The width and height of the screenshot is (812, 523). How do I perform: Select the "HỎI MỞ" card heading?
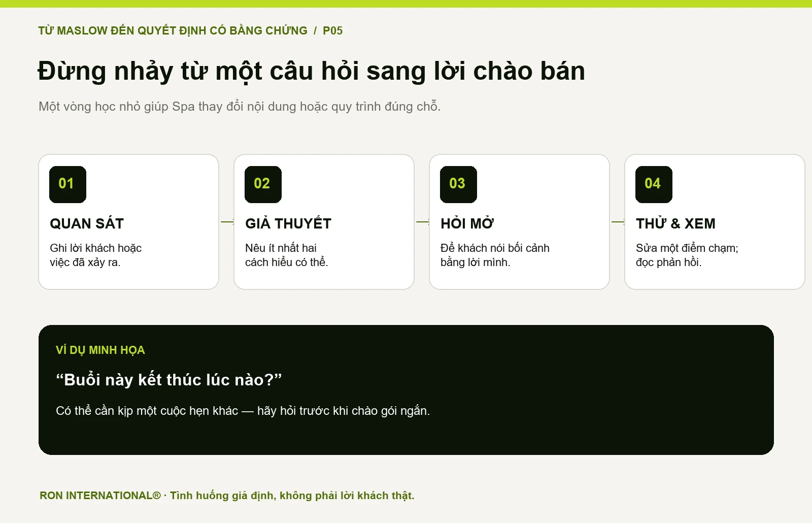pos(467,223)
